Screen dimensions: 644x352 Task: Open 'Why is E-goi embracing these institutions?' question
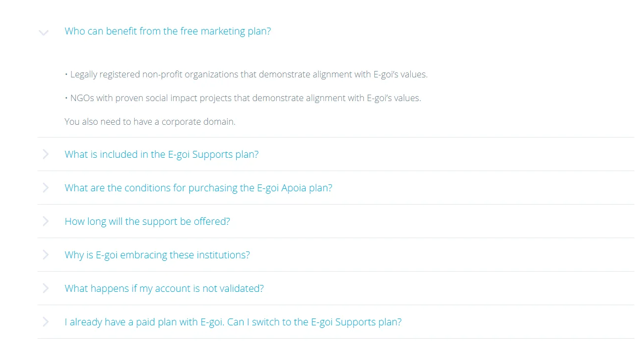[157, 255]
